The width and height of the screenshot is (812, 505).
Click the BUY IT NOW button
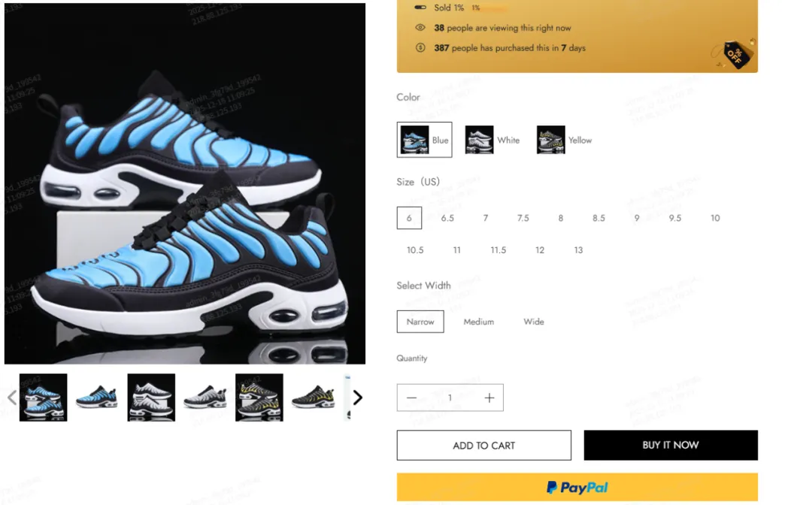(671, 445)
